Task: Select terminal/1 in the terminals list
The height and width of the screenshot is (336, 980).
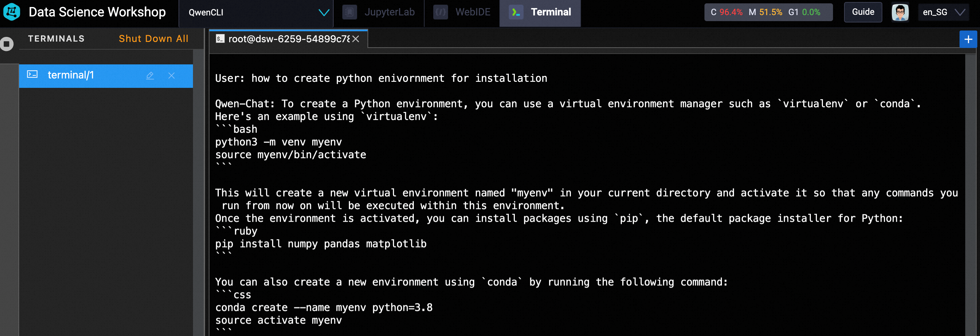Action: [x=106, y=76]
